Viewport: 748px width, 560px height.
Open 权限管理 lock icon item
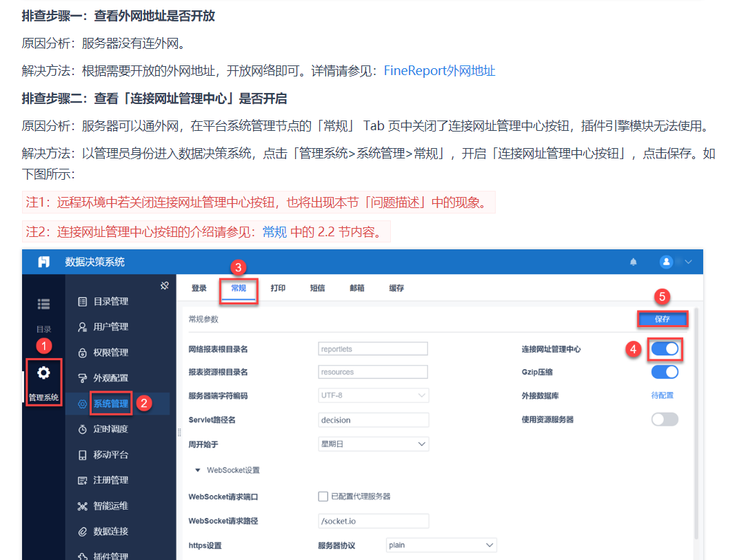[103, 353]
